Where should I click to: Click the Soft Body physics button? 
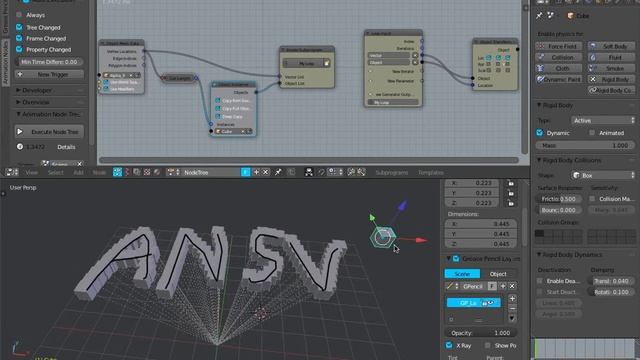click(x=611, y=46)
